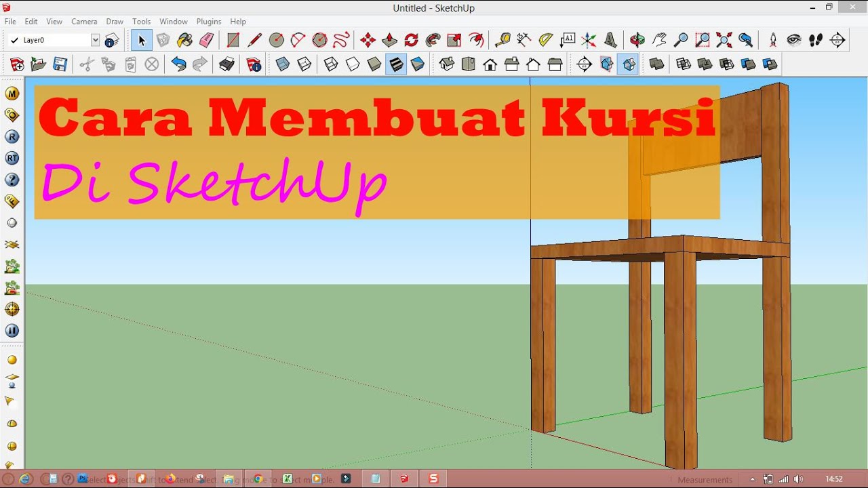This screenshot has height=488, width=868.
Task: Open Excel from the taskbar
Action: (x=288, y=479)
